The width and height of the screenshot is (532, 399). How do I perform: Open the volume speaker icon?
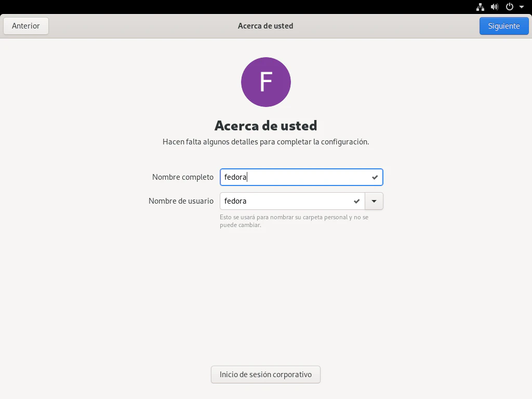click(495, 7)
